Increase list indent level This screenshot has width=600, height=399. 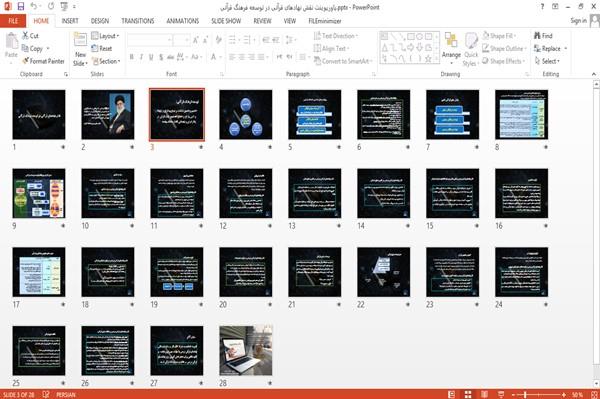point(276,40)
